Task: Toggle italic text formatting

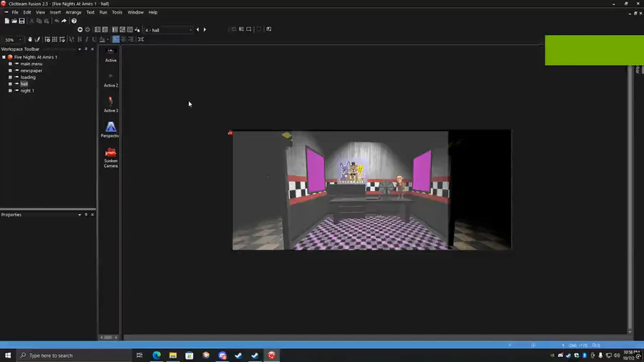Action: 87,39
